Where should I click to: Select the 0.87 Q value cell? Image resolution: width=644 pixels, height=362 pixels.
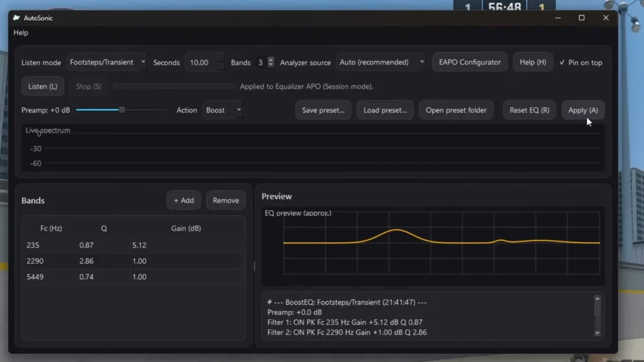click(x=103, y=245)
